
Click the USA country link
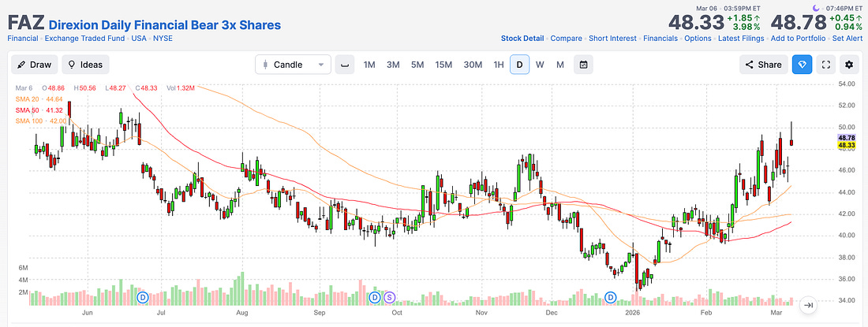click(139, 39)
